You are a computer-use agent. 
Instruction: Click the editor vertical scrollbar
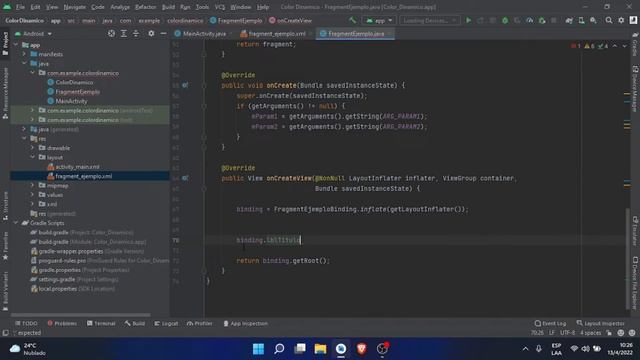coord(628,259)
